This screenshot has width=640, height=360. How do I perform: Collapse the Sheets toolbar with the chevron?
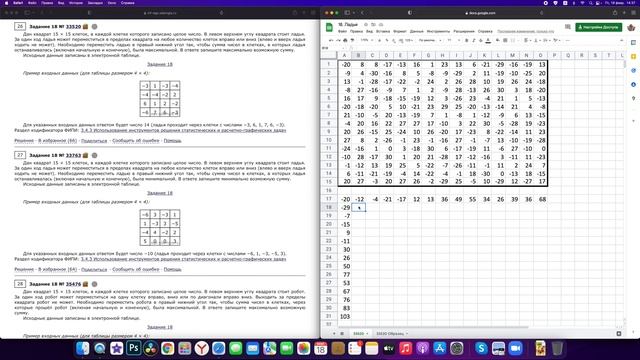point(621,40)
